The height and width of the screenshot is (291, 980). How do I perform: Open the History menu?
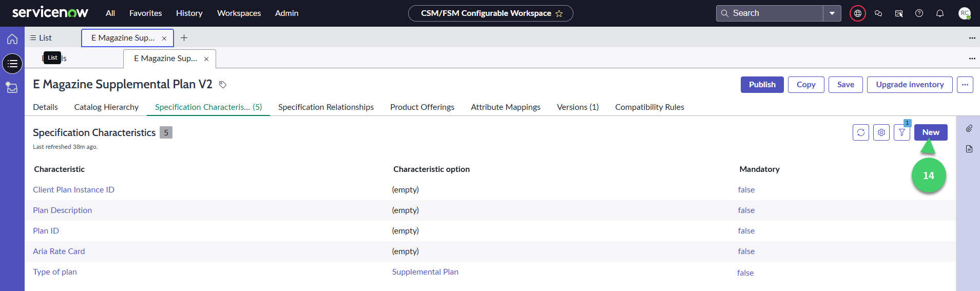(189, 13)
